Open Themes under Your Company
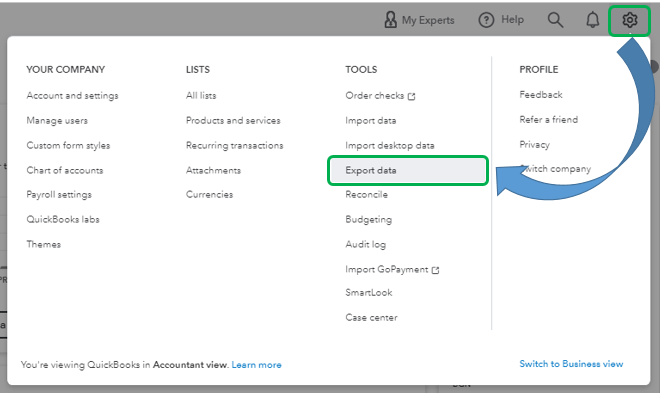 (43, 244)
